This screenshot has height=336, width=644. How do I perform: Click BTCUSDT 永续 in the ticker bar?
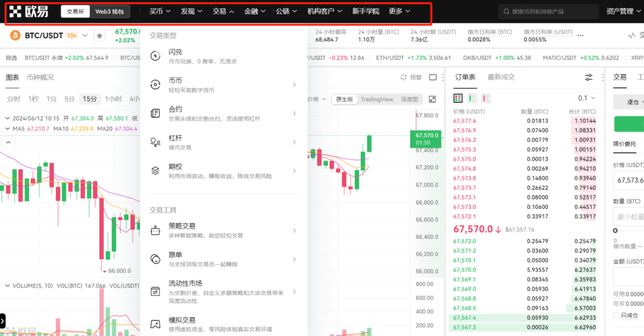point(67,58)
